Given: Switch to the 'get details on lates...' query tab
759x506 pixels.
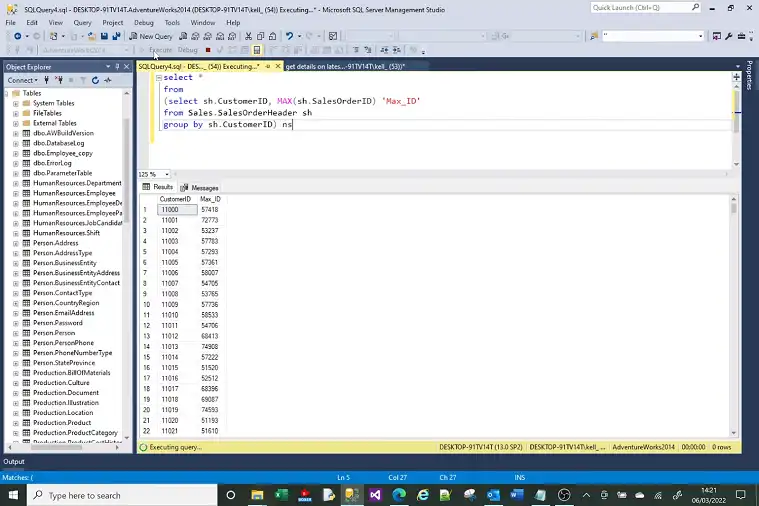Looking at the screenshot, I should (345, 66).
